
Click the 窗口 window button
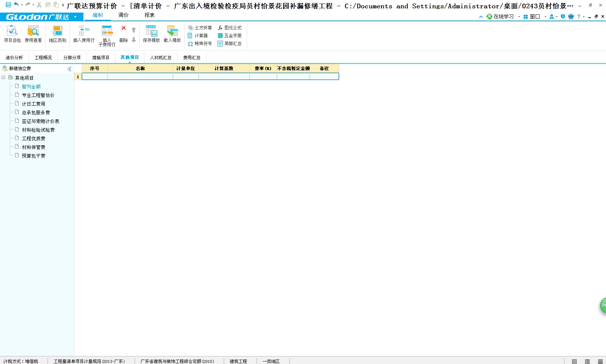point(532,17)
